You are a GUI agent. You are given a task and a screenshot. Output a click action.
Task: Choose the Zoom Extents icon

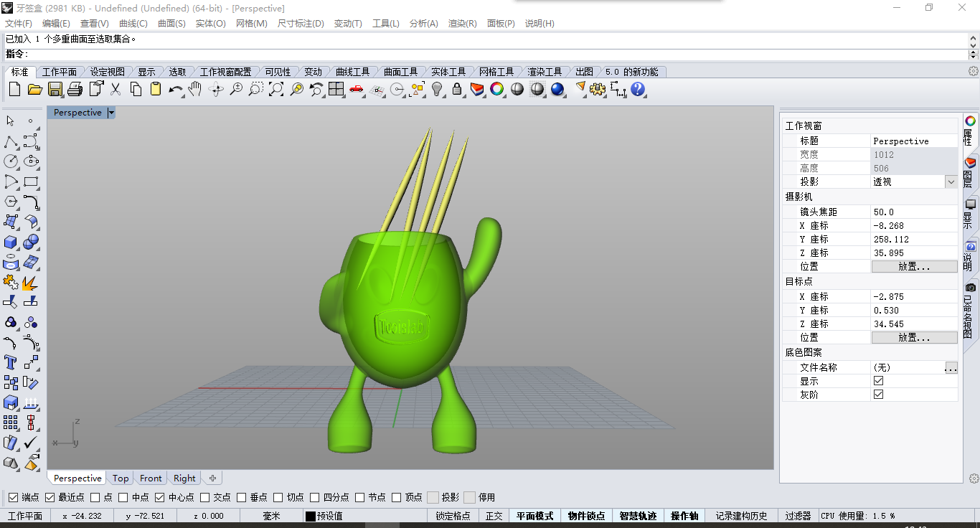click(276, 89)
